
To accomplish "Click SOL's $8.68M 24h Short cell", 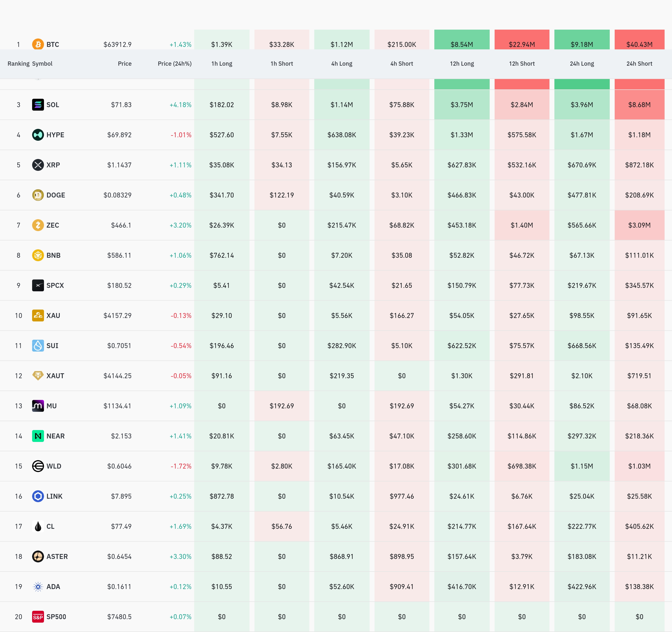I will pyautogui.click(x=639, y=105).
